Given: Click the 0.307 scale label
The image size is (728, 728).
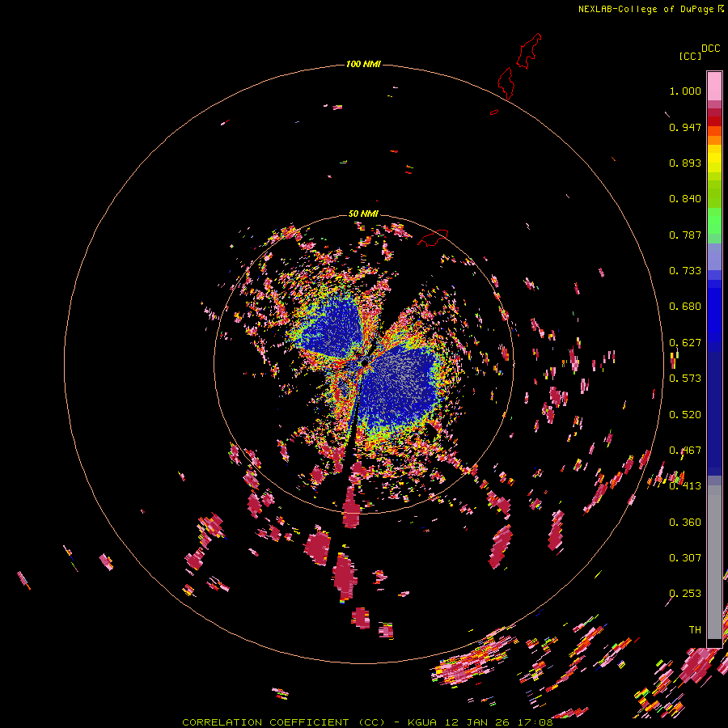Looking at the screenshot, I should pos(685,558).
